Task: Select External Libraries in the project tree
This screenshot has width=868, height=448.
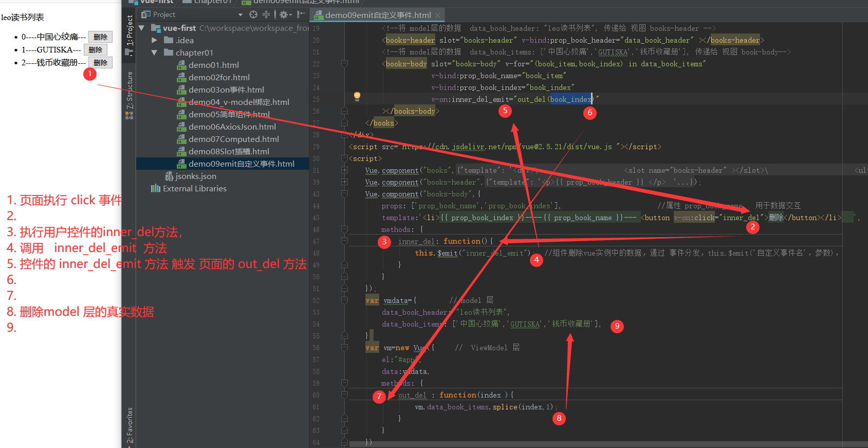Action: pyautogui.click(x=194, y=188)
